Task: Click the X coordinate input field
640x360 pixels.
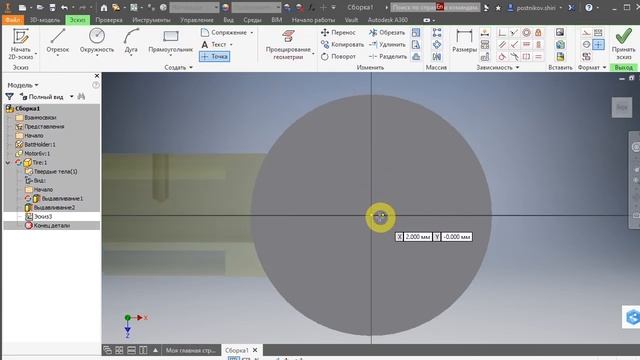Action: 418,237
